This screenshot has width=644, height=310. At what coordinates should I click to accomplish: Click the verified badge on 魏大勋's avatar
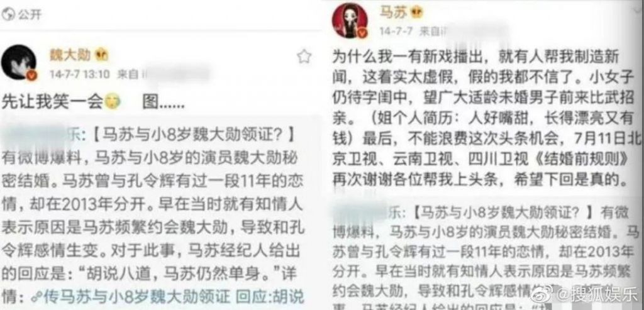click(x=31, y=75)
